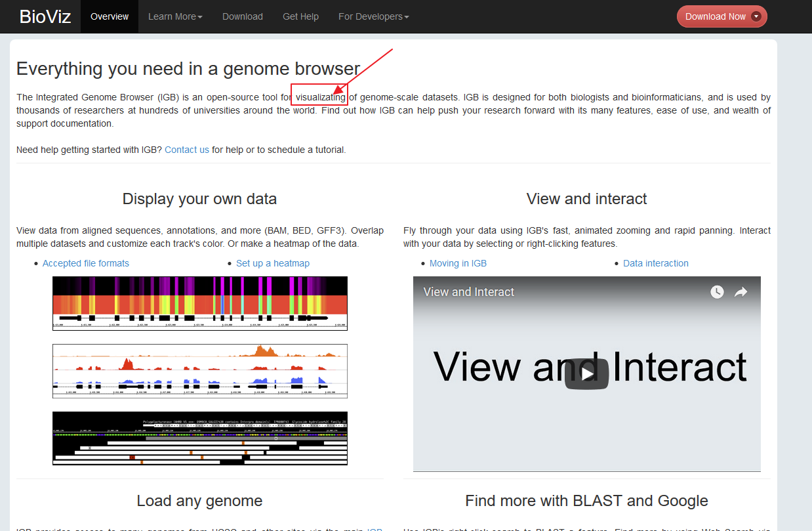Viewport: 812px width, 531px height.
Task: Click the BioViz logo
Action: [x=45, y=16]
